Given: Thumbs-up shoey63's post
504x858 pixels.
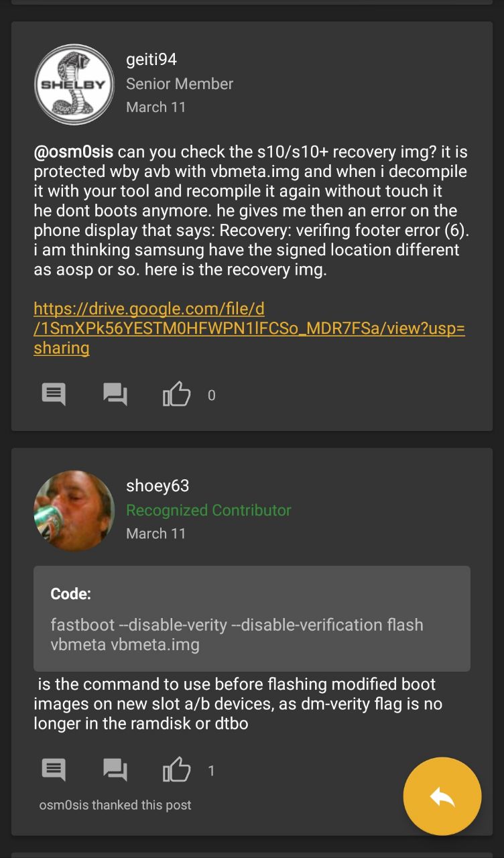Looking at the screenshot, I should tap(177, 770).
